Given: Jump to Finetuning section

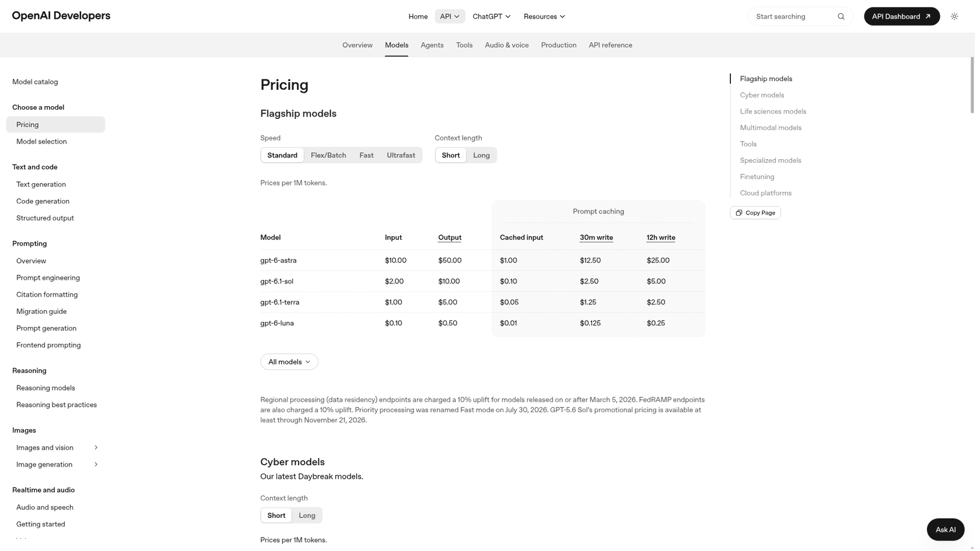Looking at the screenshot, I should [x=757, y=177].
